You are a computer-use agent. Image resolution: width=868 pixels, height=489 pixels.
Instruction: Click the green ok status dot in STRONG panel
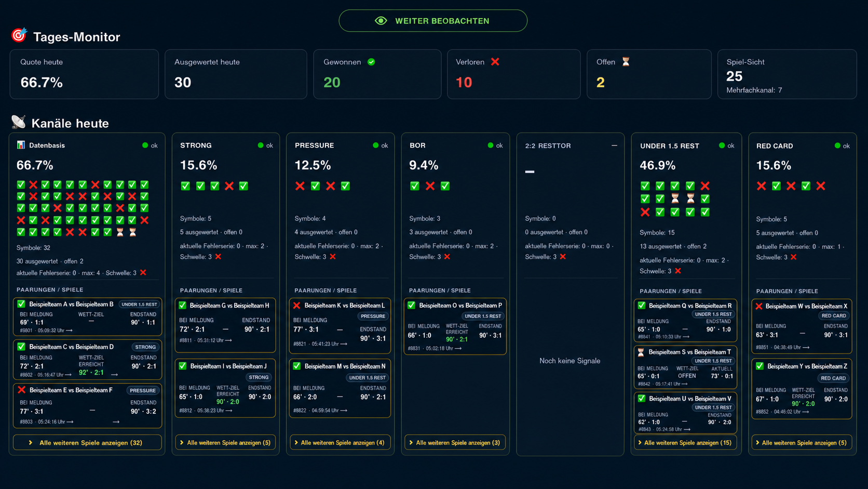(x=261, y=146)
